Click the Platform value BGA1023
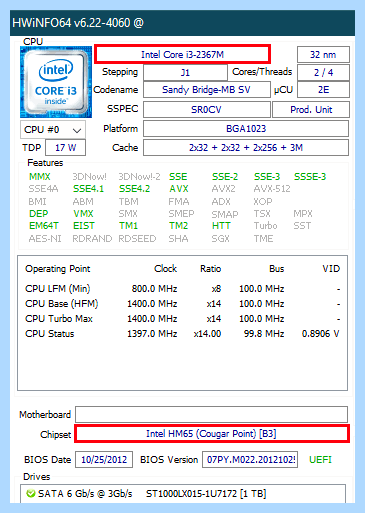 pyautogui.click(x=246, y=129)
